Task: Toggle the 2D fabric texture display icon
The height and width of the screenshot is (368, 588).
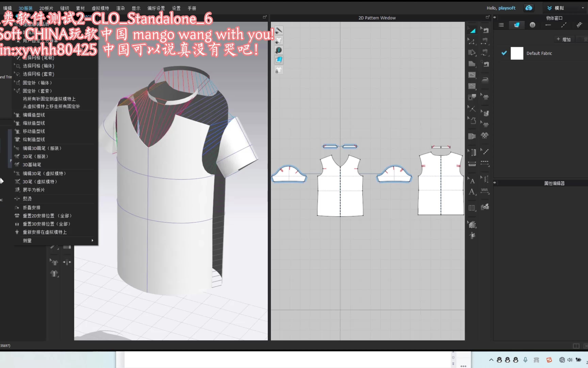Action: click(279, 60)
